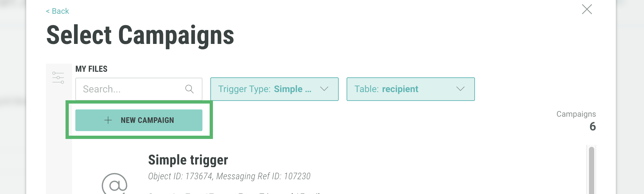Image resolution: width=644 pixels, height=194 pixels.
Task: Click the @ email campaign icon
Action: tap(115, 184)
